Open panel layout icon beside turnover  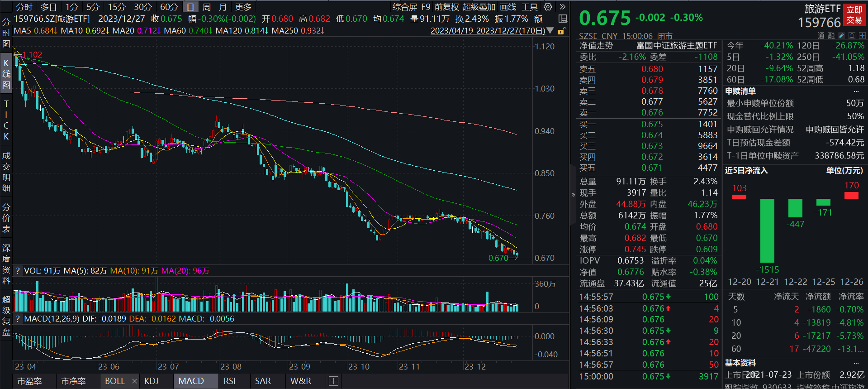[x=563, y=19]
